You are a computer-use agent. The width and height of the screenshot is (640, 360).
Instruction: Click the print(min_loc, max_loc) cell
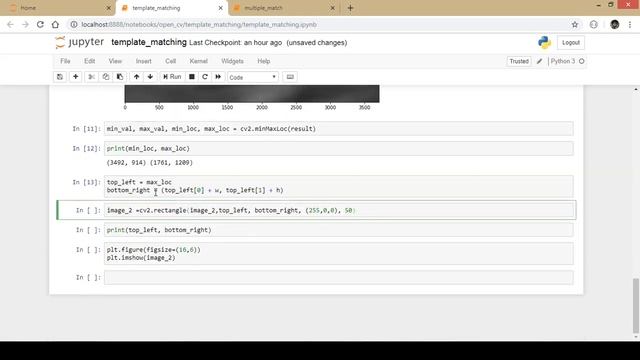tap(338, 149)
